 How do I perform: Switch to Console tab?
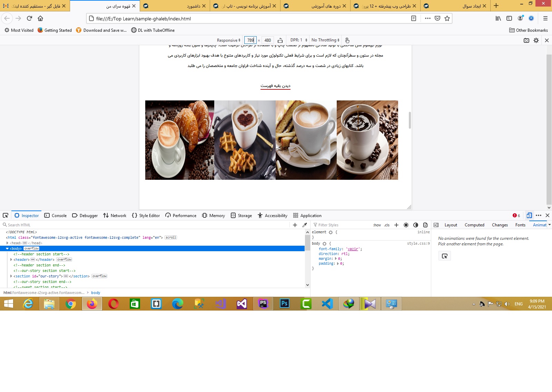pos(56,215)
